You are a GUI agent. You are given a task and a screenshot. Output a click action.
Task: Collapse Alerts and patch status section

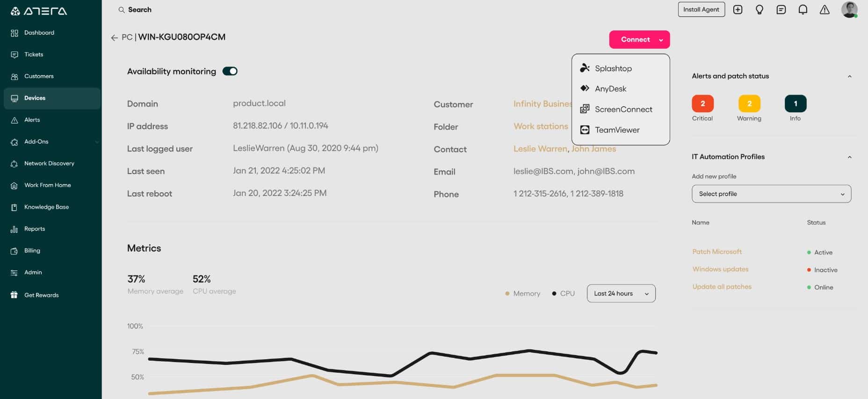(849, 76)
